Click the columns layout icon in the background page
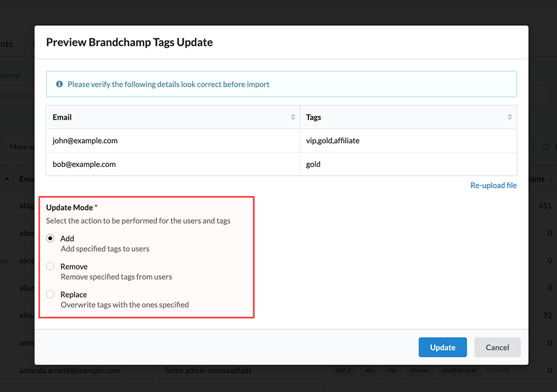This screenshot has height=392, width=557. [x=547, y=147]
